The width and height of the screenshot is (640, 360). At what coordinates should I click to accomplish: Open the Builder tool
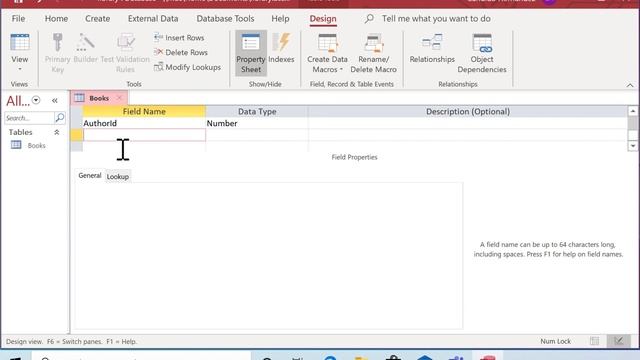[x=85, y=48]
